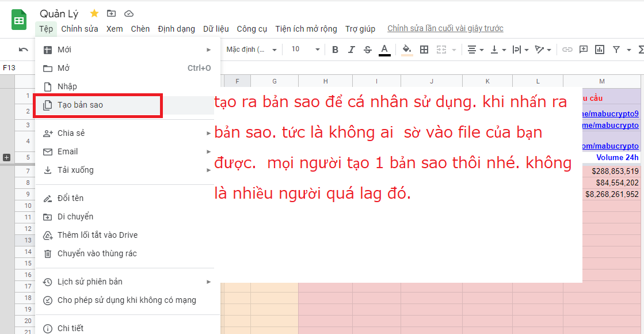Toggle bold formatting
644x334 pixels.
point(335,50)
